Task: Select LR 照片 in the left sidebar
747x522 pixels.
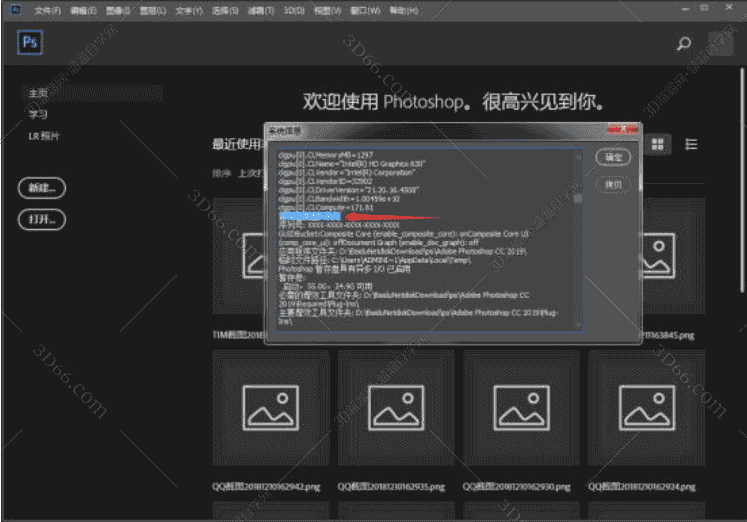Action: click(x=43, y=135)
